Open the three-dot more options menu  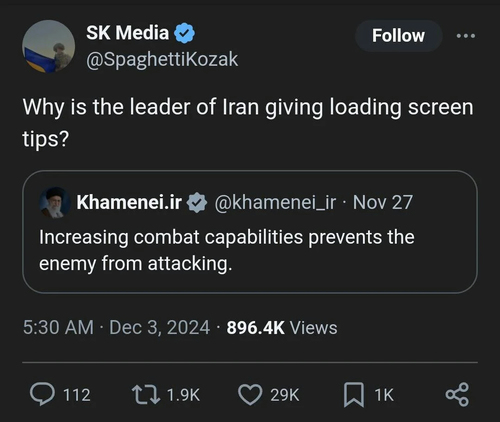pos(466,36)
